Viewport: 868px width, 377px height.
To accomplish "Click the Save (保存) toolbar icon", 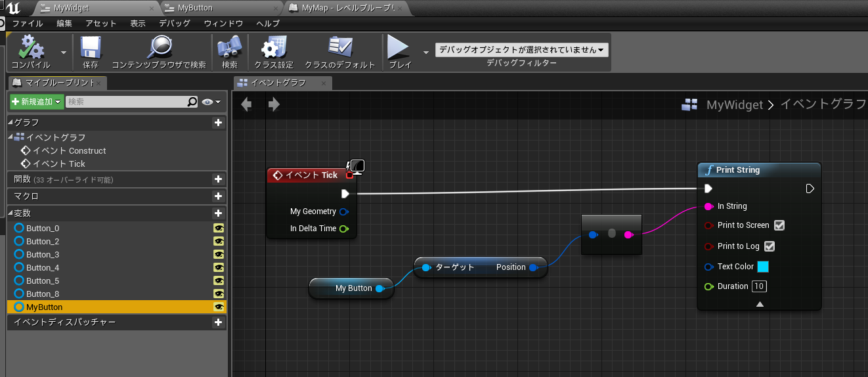I will [91, 47].
